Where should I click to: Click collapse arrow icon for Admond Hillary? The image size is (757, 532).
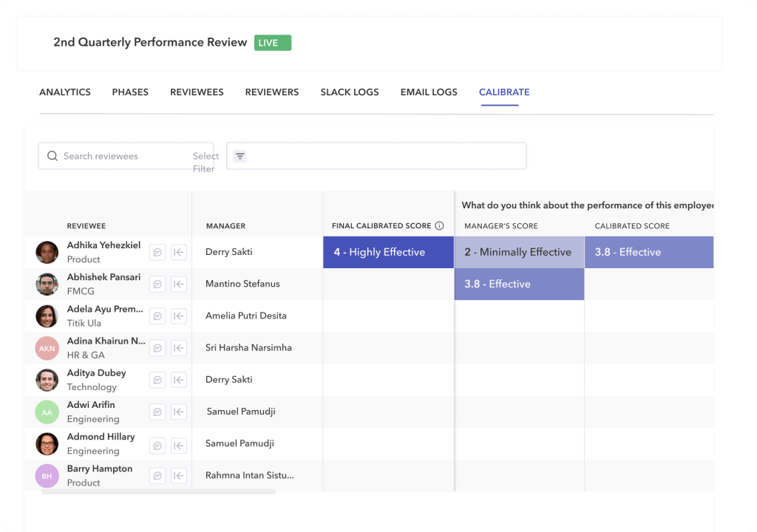[179, 446]
